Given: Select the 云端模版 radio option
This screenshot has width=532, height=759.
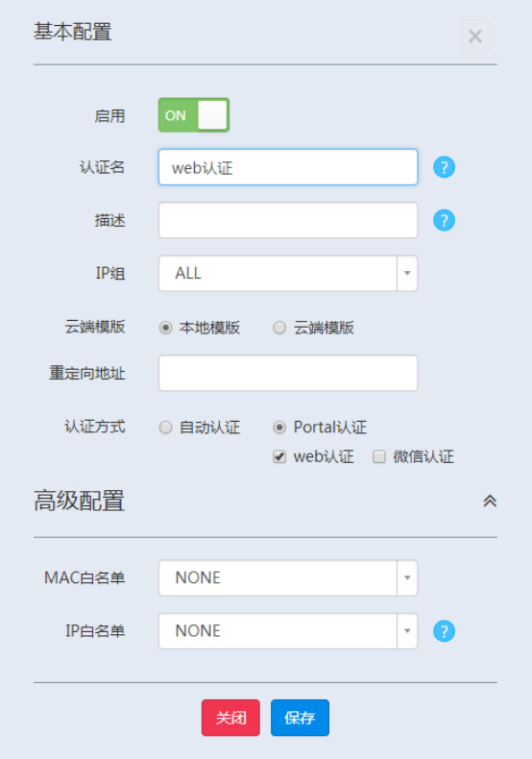Looking at the screenshot, I should point(279,328).
